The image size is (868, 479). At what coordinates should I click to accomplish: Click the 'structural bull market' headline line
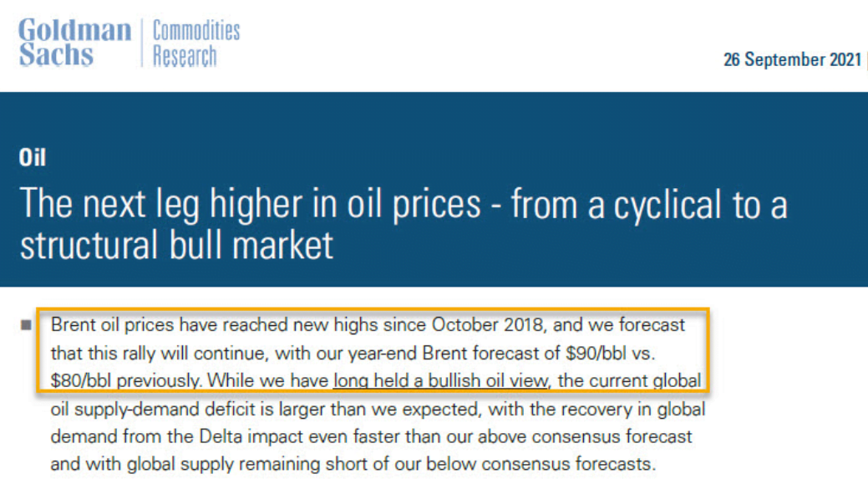tap(176, 245)
